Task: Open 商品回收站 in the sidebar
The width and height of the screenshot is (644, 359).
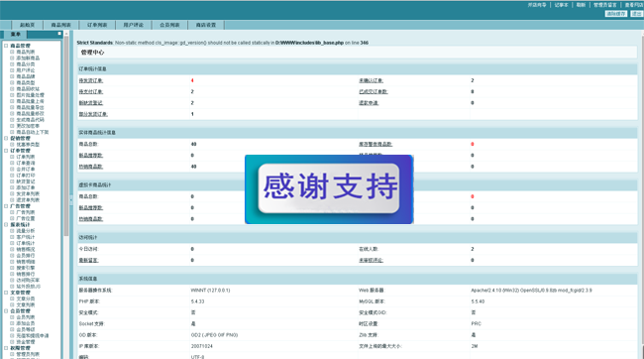Action: (28, 89)
